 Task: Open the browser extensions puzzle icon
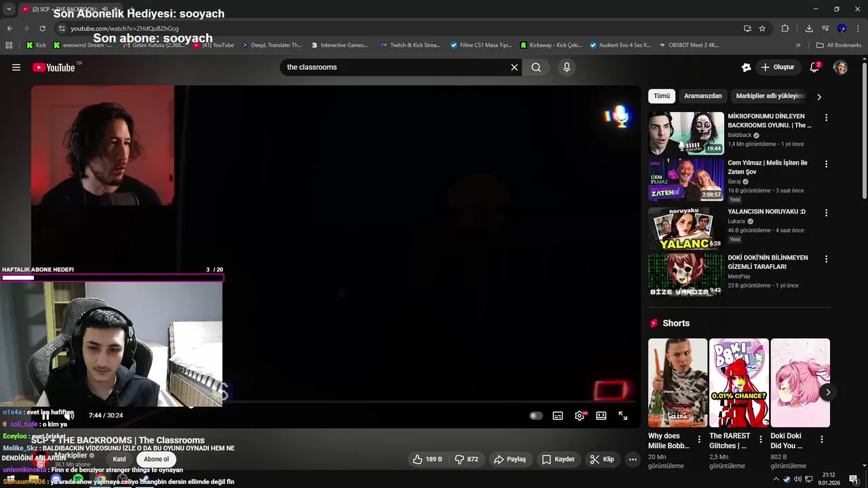click(785, 28)
